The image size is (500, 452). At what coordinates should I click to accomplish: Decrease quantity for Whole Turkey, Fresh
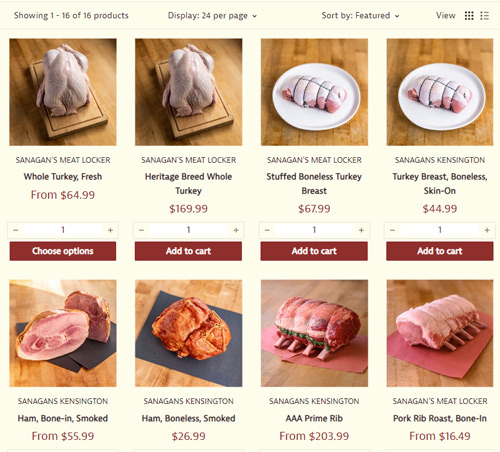(16, 230)
